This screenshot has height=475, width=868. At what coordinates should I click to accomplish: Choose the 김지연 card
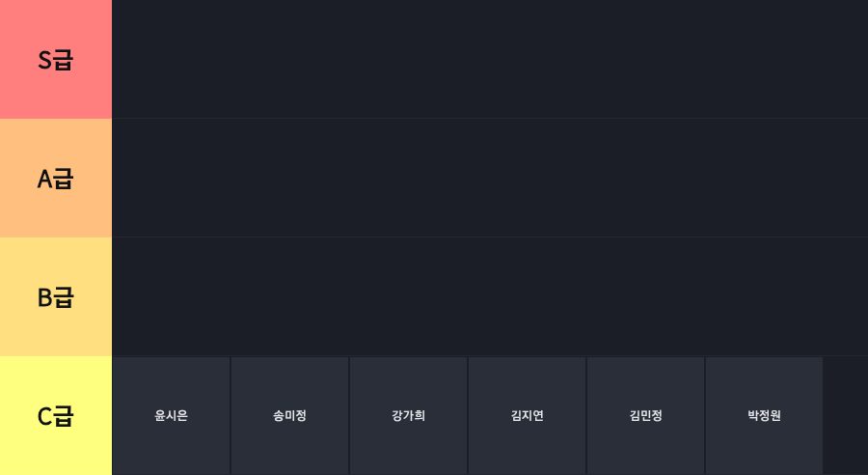tap(527, 416)
